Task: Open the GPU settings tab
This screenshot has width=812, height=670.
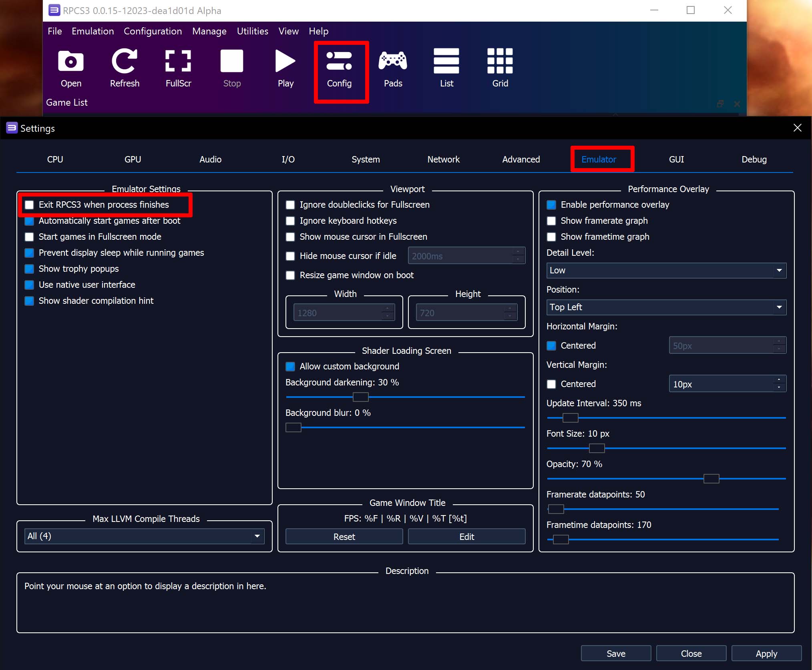Action: coord(133,159)
